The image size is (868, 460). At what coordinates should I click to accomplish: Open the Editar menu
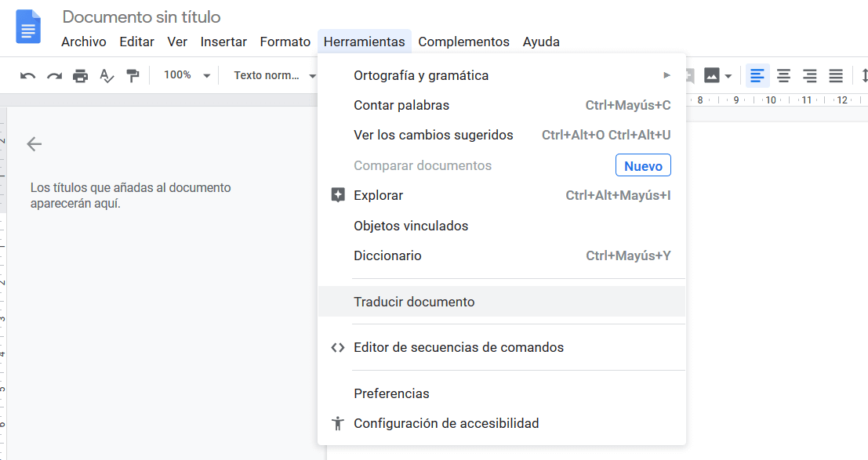(x=136, y=42)
